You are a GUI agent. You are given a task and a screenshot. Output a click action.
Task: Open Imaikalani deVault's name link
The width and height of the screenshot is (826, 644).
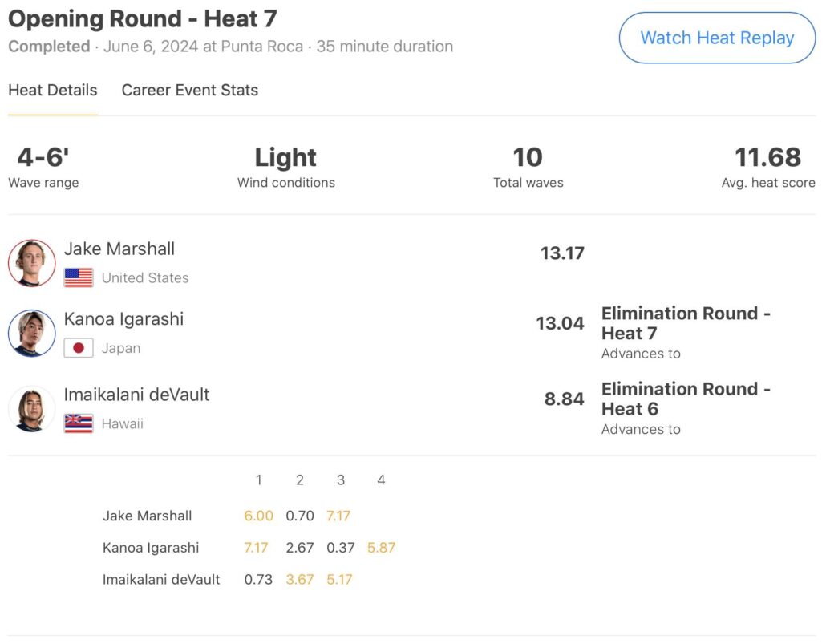coord(137,395)
